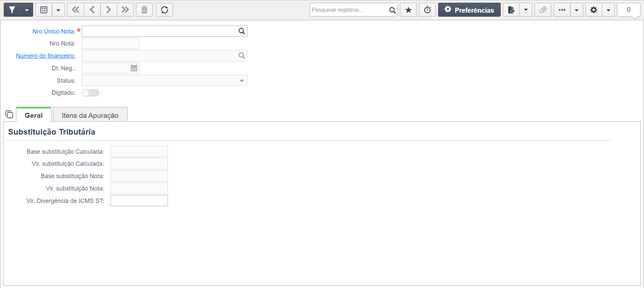Switch to grid view icon
Screen dimensions: 644x288
pyautogui.click(x=44, y=10)
